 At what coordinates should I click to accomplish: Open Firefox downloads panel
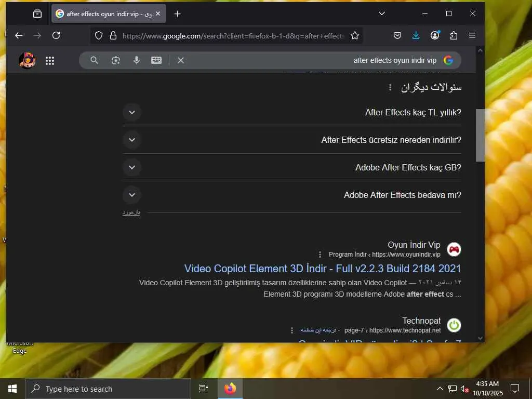(x=416, y=35)
